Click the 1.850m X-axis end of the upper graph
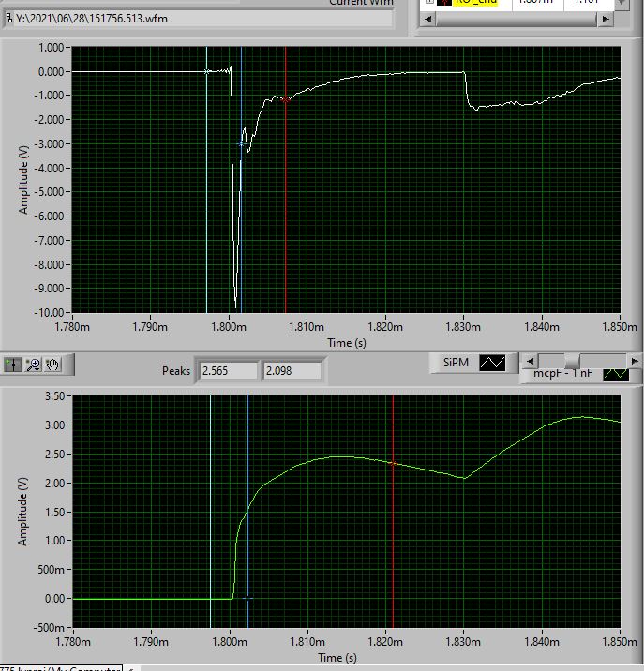The height and width of the screenshot is (671, 644). 620,327
